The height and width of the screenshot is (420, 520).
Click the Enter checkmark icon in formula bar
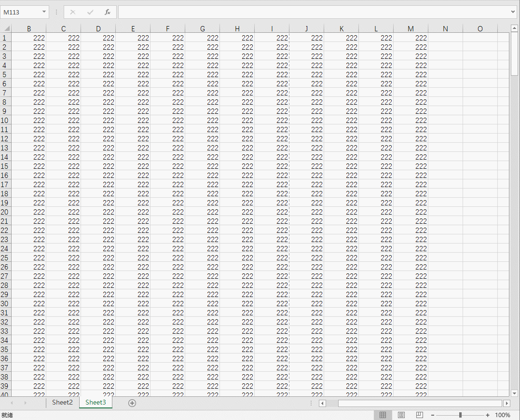90,12
